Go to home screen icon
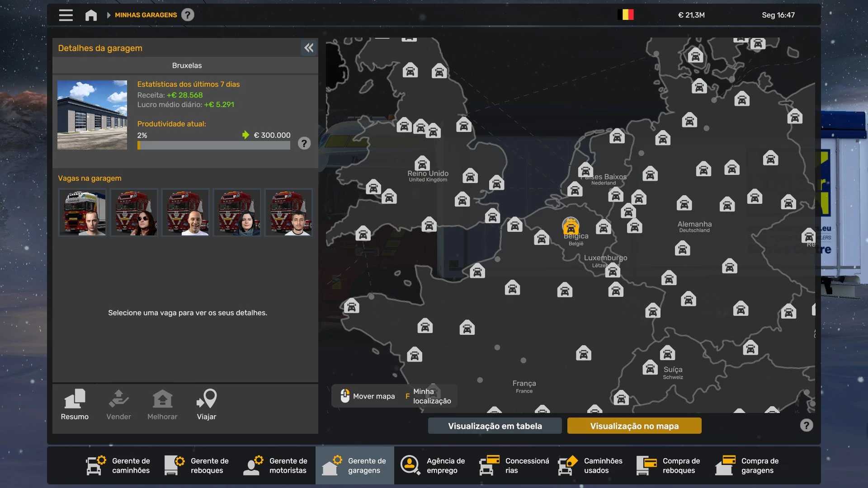This screenshot has height=488, width=868. click(91, 15)
